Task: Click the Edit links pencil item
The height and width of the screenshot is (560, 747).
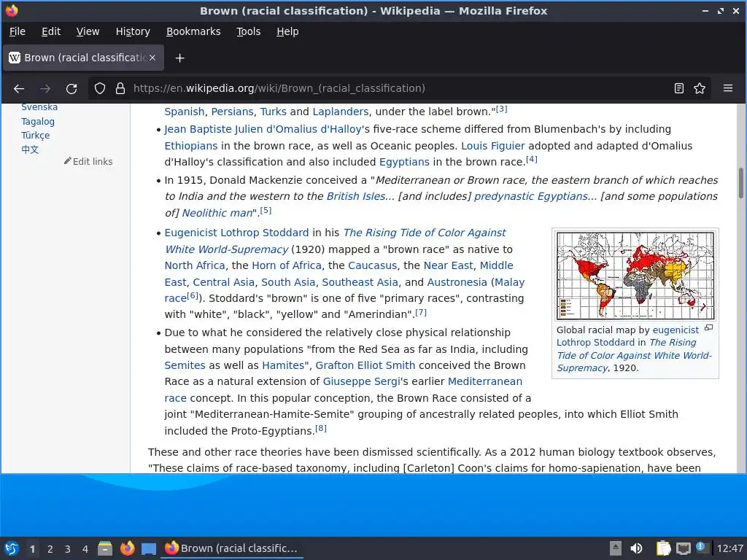Action: coord(88,161)
